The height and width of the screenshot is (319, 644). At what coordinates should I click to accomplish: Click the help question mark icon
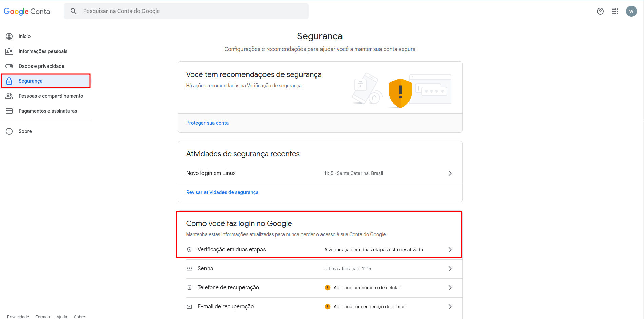pos(600,11)
